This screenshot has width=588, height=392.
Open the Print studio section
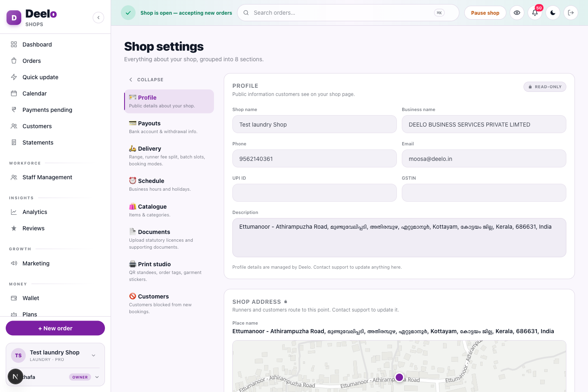(x=169, y=271)
